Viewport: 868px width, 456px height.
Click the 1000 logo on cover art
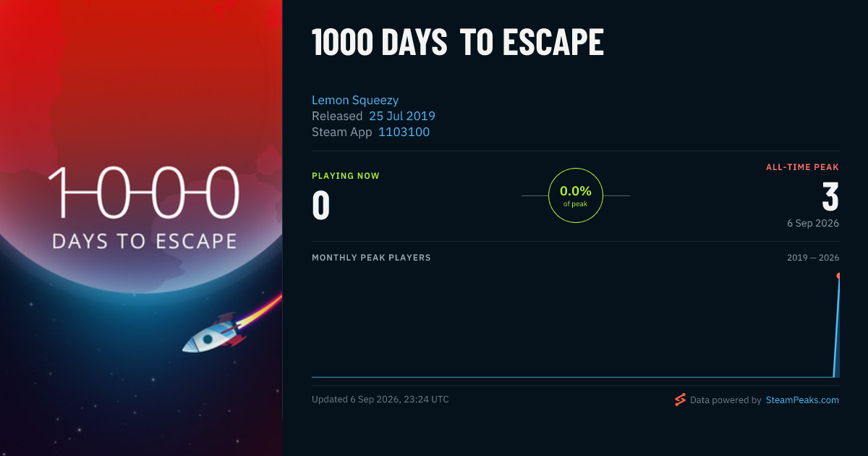tap(143, 193)
